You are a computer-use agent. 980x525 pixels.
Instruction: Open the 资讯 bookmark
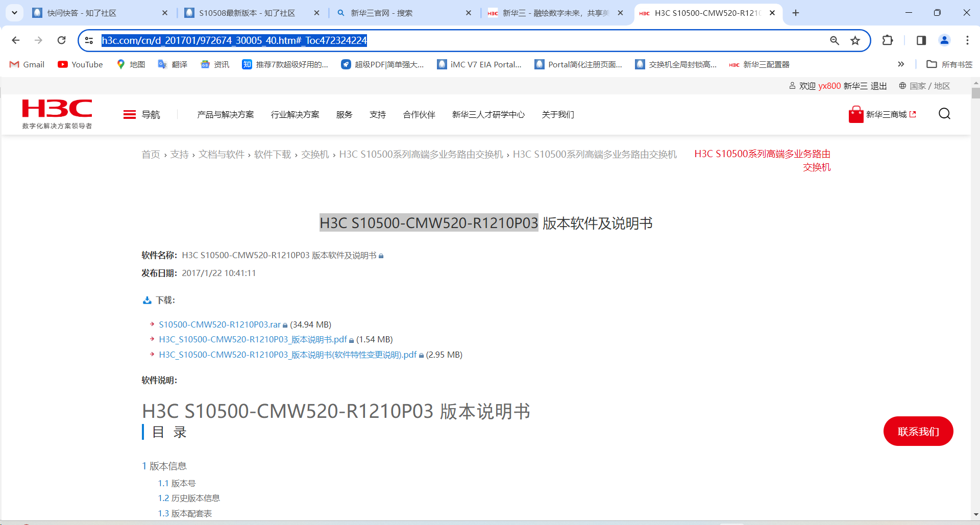[215, 64]
